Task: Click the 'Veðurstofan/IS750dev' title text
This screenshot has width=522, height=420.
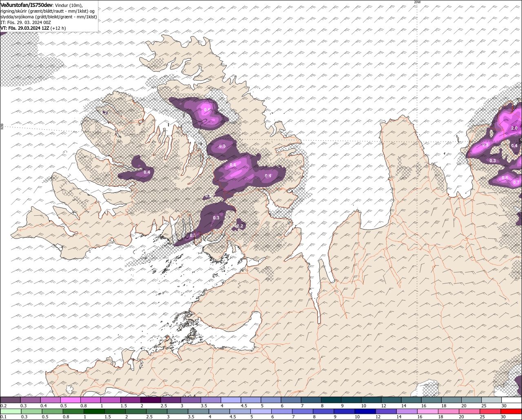Action: (x=27, y=4)
